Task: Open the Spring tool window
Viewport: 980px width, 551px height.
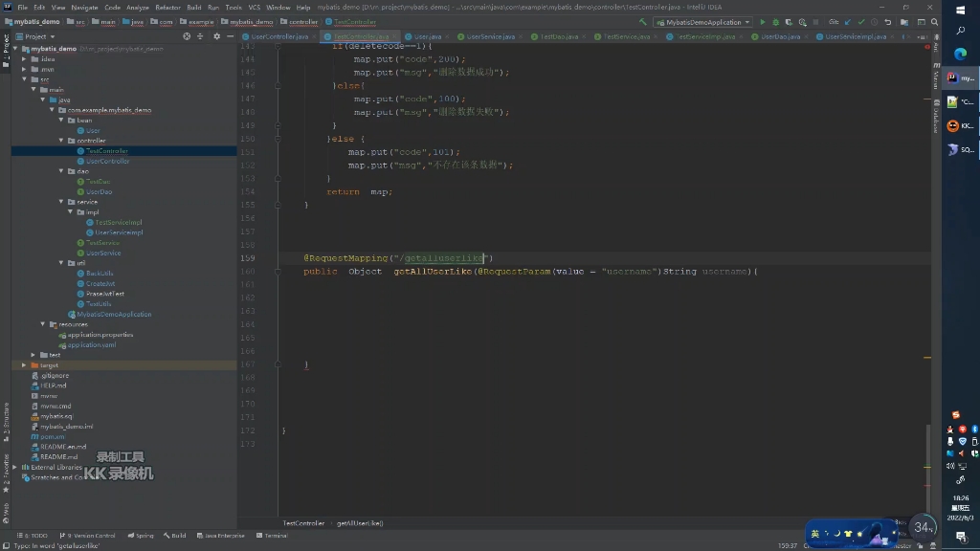Action: (141, 536)
